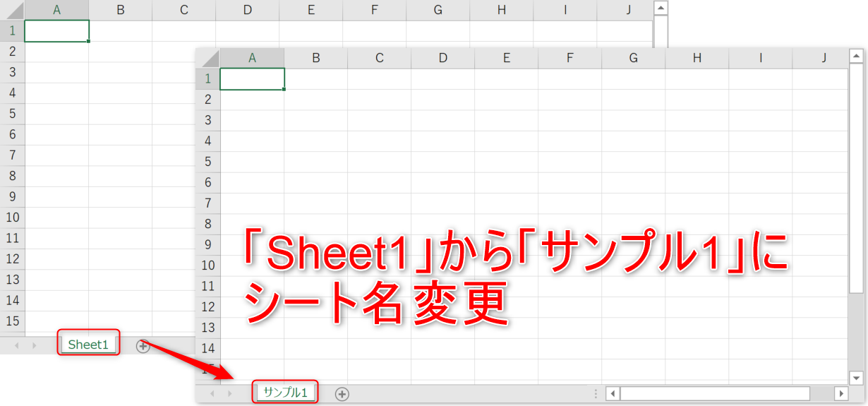868x406 pixels.
Task: Select column C header in back window
Action: [x=184, y=10]
